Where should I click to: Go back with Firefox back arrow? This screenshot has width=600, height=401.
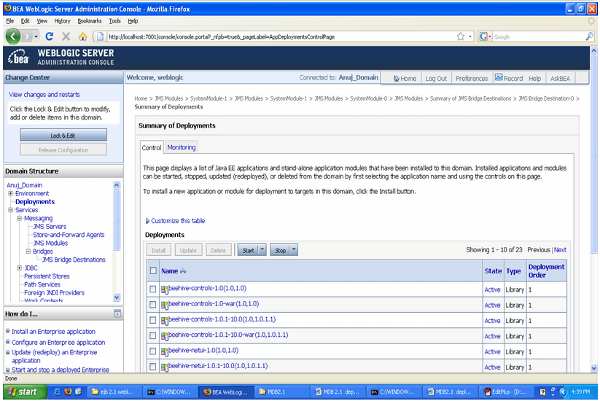click(x=13, y=37)
